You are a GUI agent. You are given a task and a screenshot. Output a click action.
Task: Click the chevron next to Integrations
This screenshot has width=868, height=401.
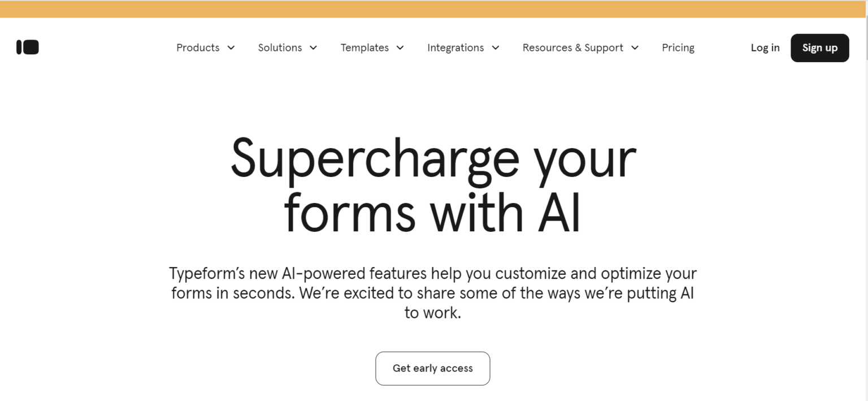[496, 48]
